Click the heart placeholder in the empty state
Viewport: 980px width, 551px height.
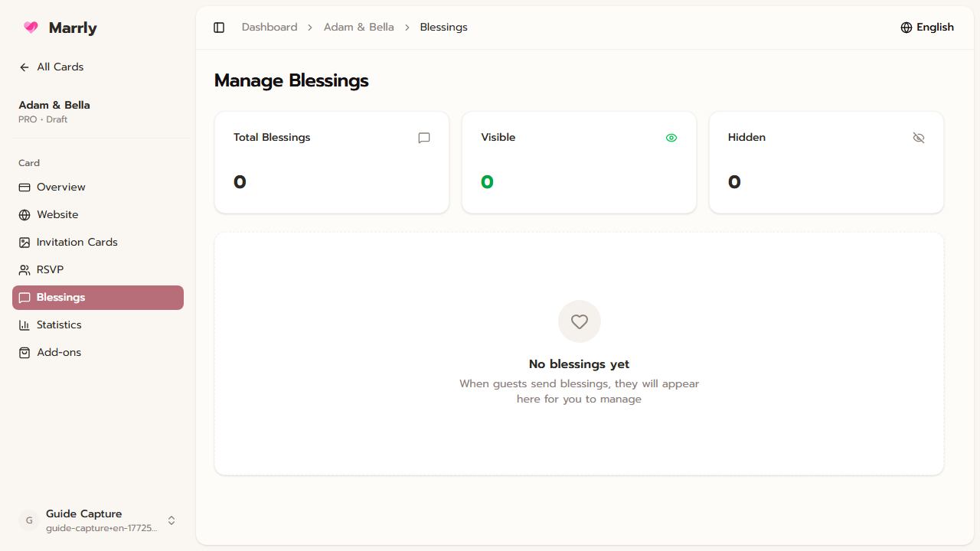(579, 321)
